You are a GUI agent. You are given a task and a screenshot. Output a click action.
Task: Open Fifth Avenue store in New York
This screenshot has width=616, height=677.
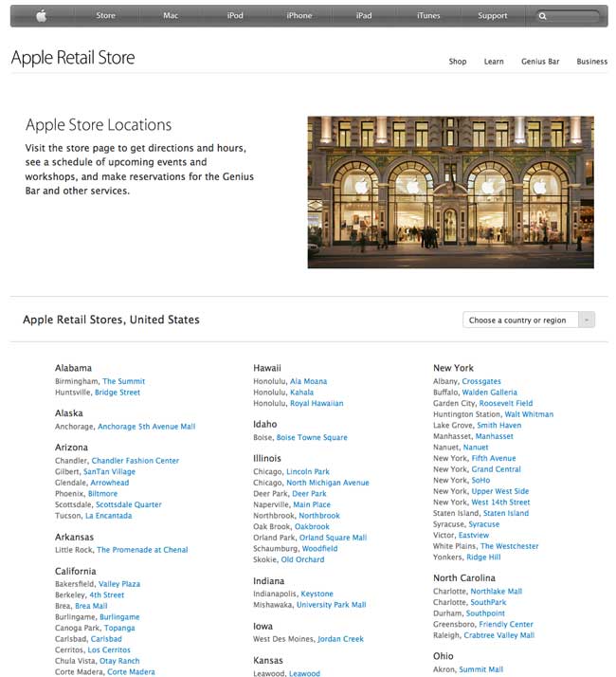click(x=494, y=459)
